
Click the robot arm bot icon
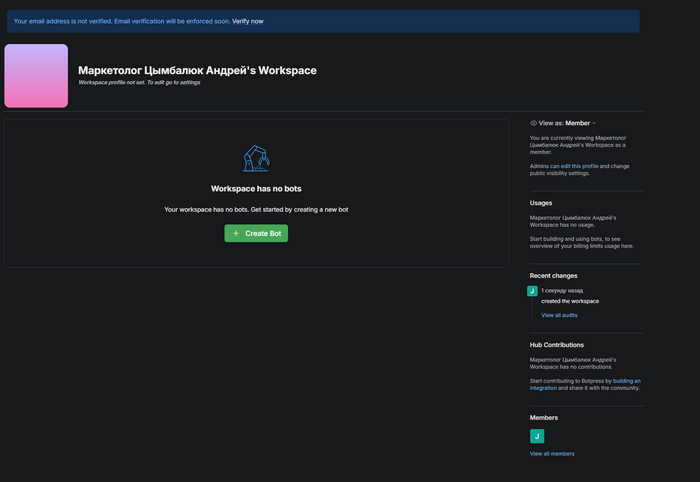(x=256, y=159)
